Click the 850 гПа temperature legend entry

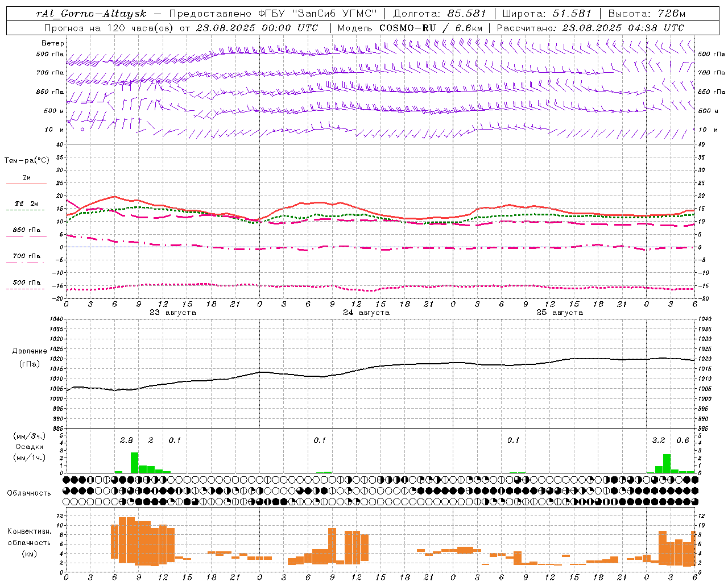26,230
